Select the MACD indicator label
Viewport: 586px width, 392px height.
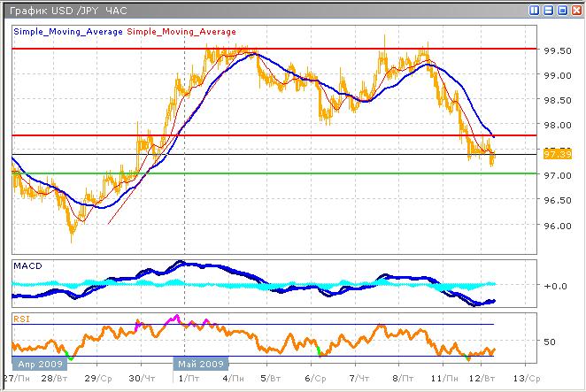[x=25, y=265]
